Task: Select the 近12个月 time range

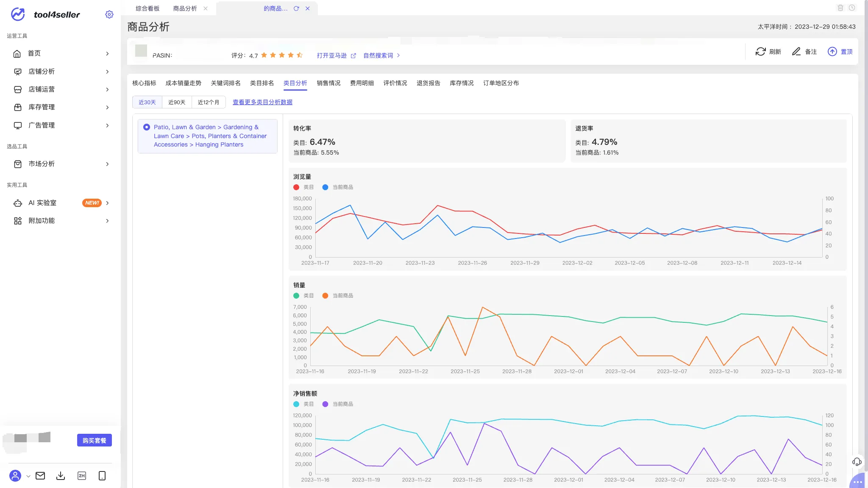Action: pos(209,102)
